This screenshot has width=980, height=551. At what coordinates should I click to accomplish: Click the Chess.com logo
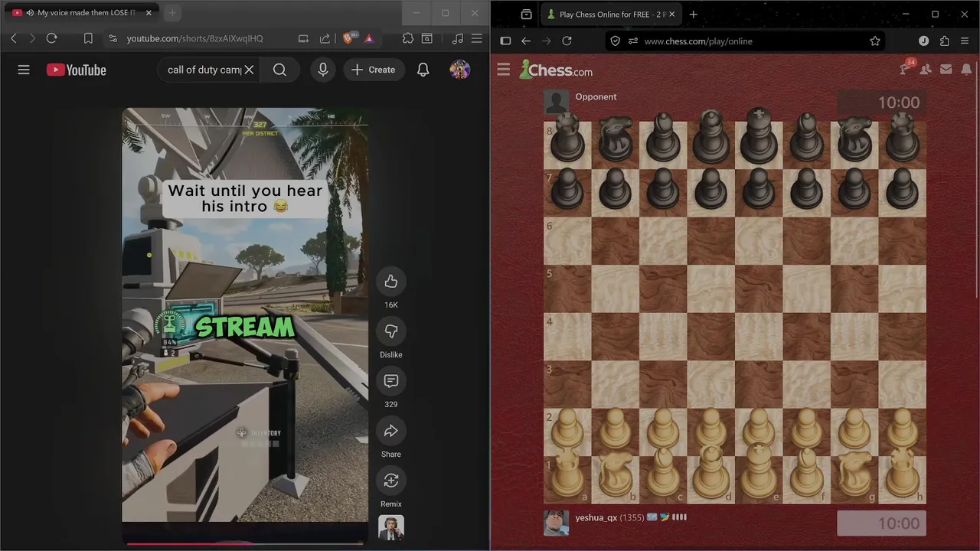click(x=556, y=70)
